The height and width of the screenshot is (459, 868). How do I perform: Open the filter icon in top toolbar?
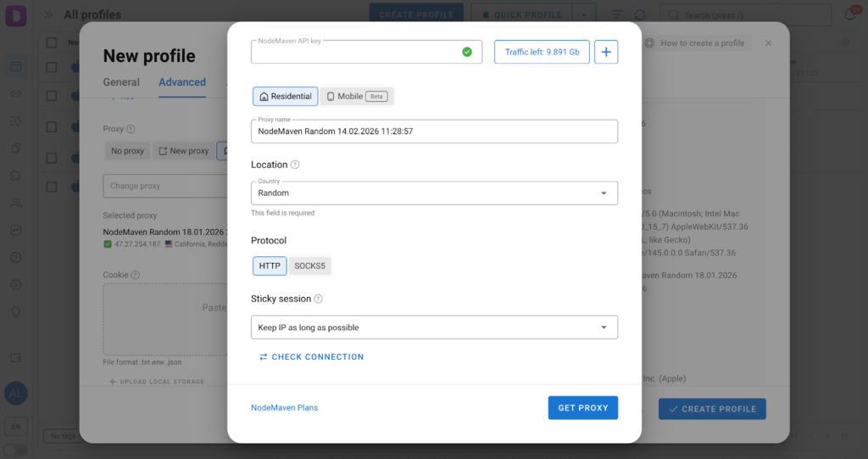[x=616, y=15]
